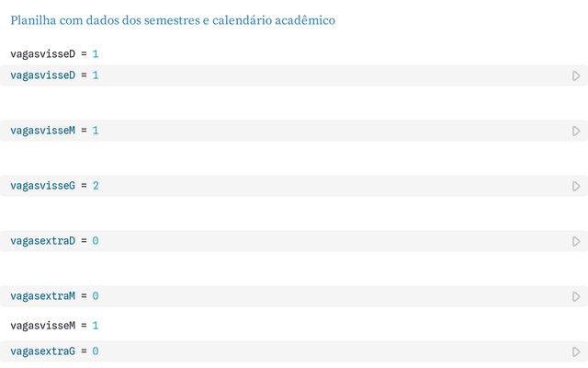Inspect the vagasvisseM = 1 output line
The width and height of the screenshot is (588, 368).
pos(54,326)
